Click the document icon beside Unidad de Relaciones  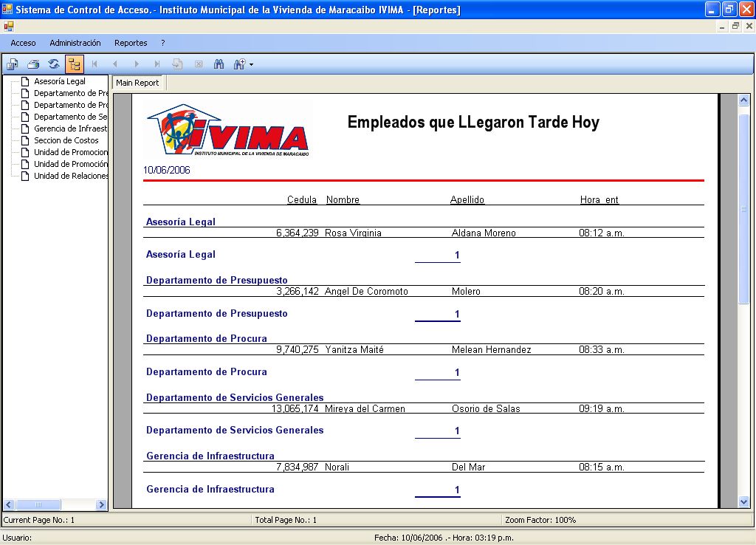(x=25, y=176)
